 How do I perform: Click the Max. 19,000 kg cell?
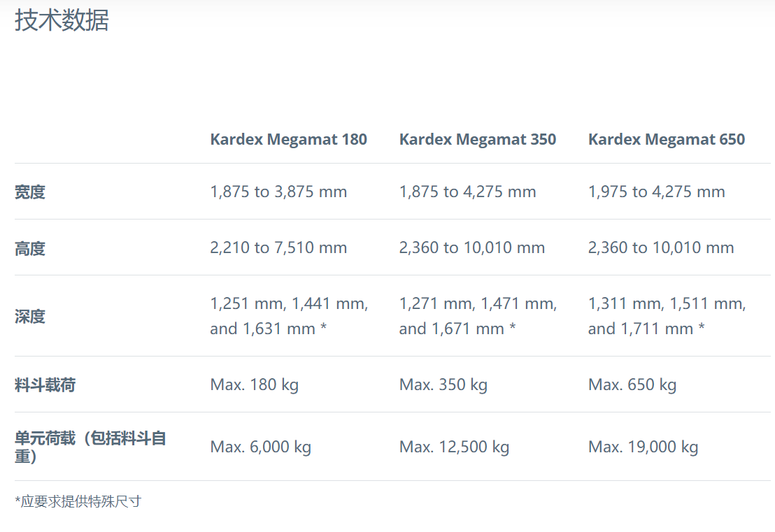pos(643,447)
